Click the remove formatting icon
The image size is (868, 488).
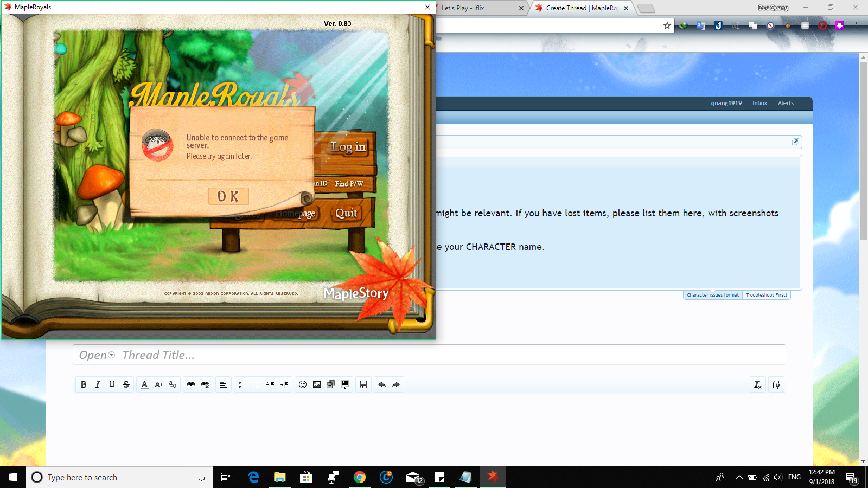click(x=758, y=384)
